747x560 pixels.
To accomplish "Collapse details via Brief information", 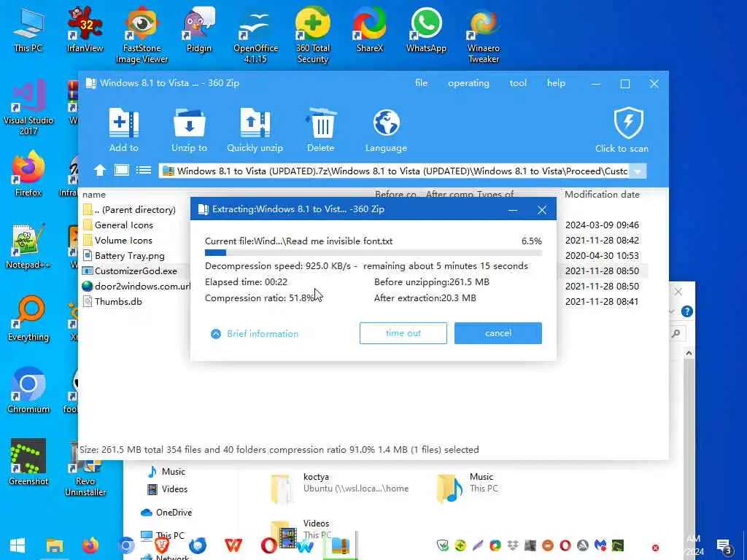I will (255, 334).
